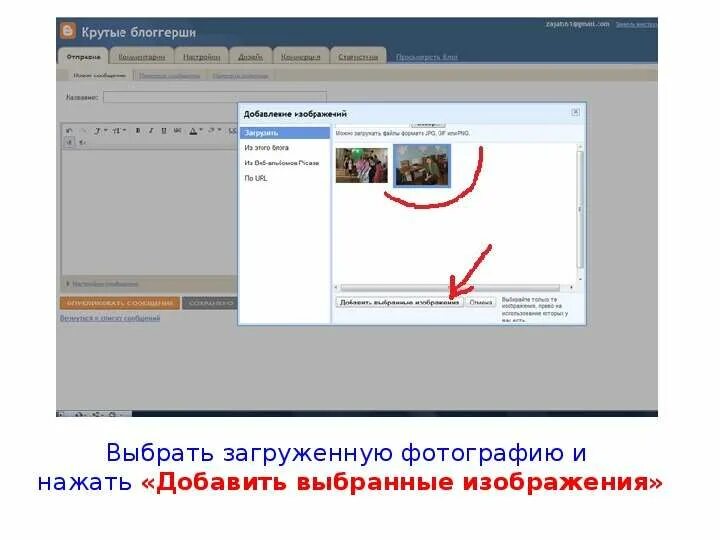720x540 pixels.
Task: Click the account email at top right
Action: pos(578,24)
